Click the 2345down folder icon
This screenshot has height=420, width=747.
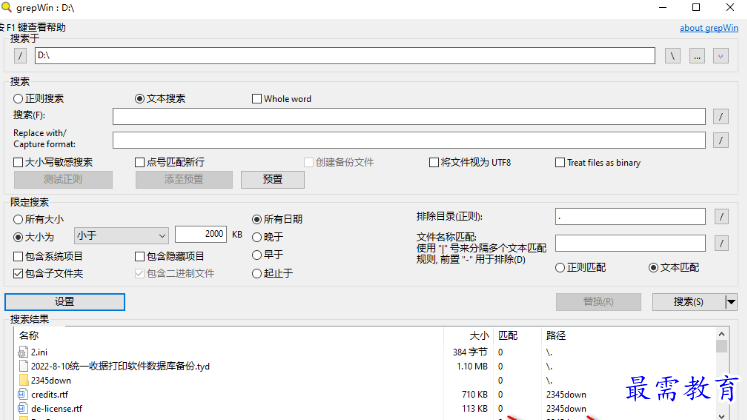point(23,380)
